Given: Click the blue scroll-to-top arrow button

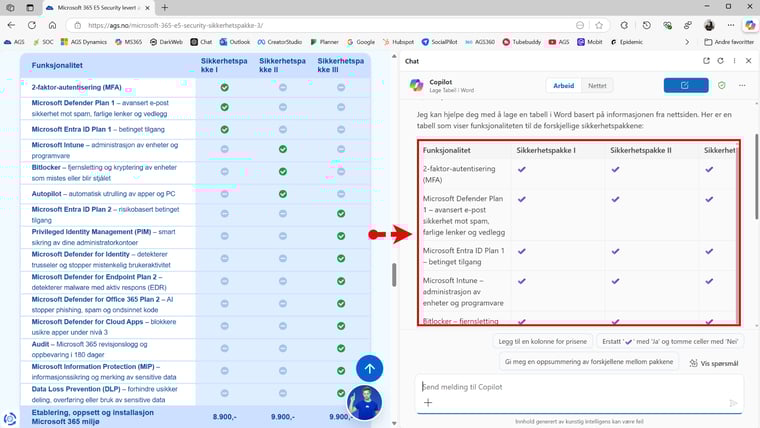Looking at the screenshot, I should (369, 368).
